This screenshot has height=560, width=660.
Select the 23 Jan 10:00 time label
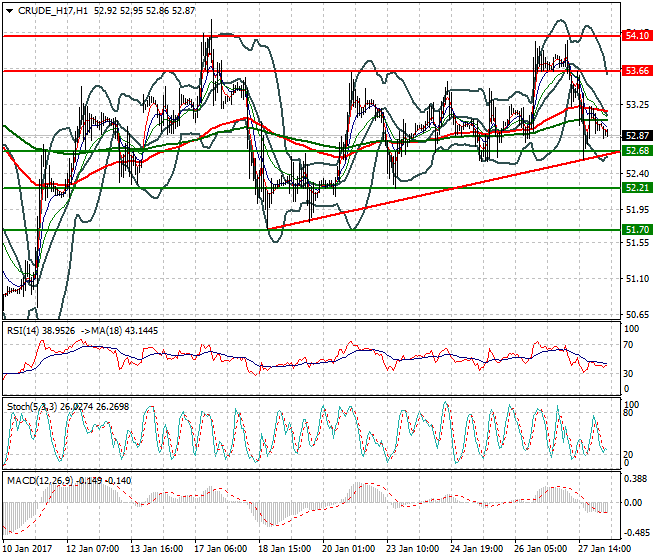[x=412, y=549]
